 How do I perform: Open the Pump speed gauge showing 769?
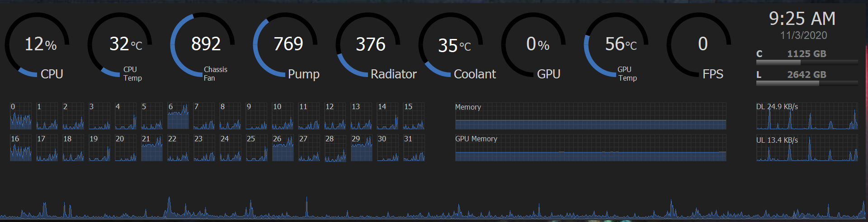[285, 45]
